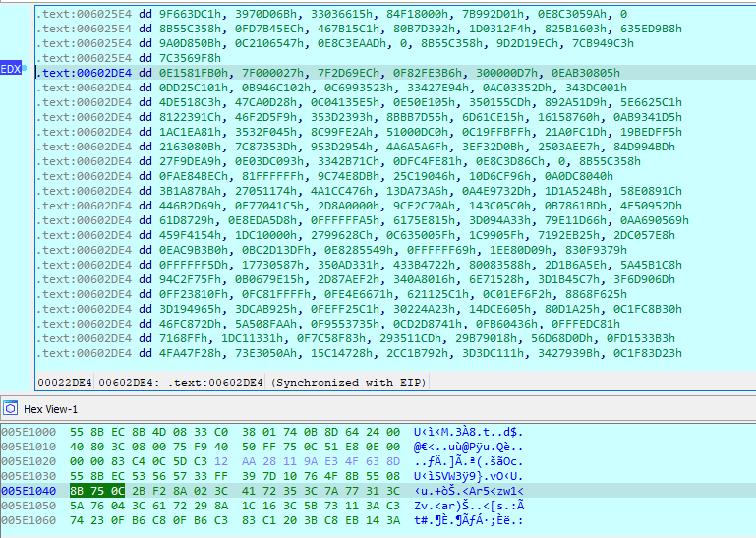Select the value 46FC872Dh
756x538 pixels.
pos(190,324)
